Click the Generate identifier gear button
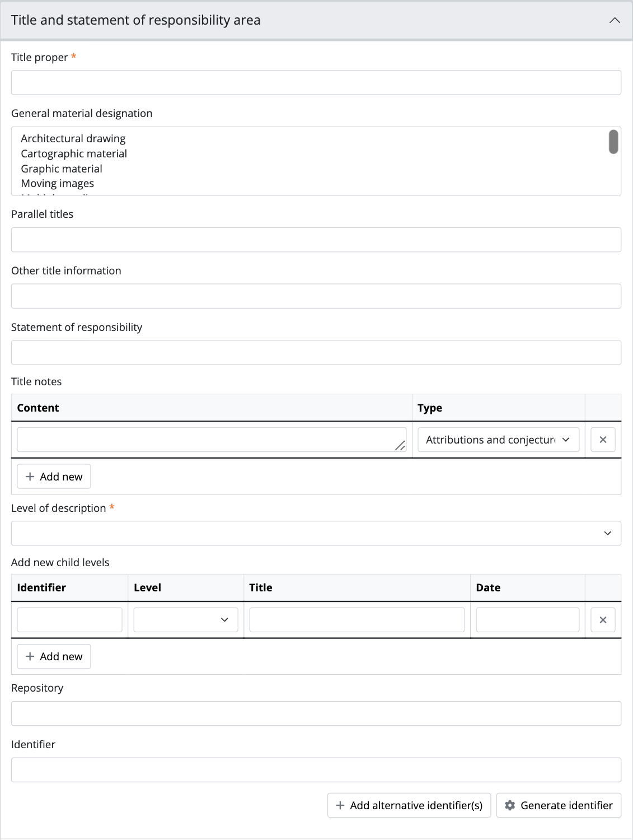The height and width of the screenshot is (840, 633). [559, 805]
